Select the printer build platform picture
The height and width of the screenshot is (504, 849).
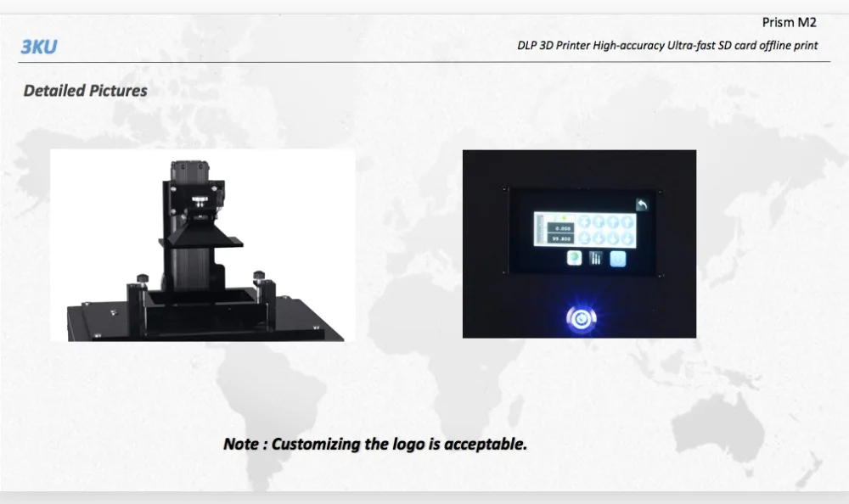203,245
